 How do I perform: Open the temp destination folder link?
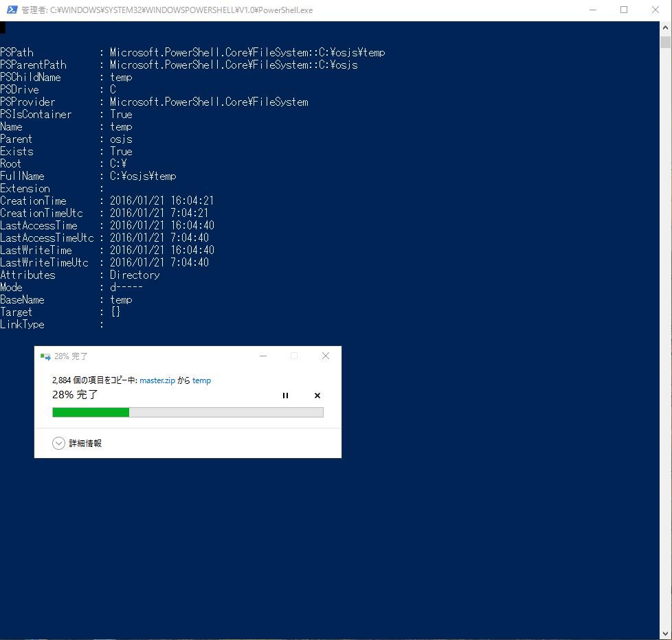point(201,380)
